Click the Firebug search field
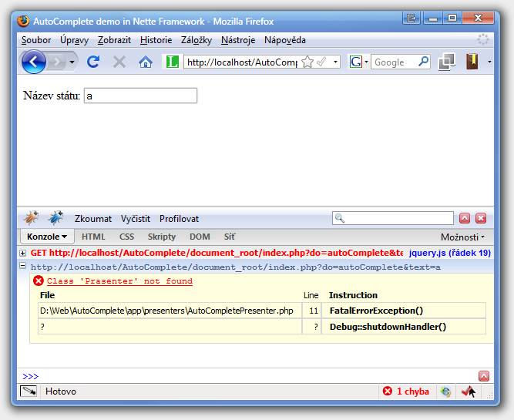Viewport: 514px width, 420px height. tap(393, 218)
